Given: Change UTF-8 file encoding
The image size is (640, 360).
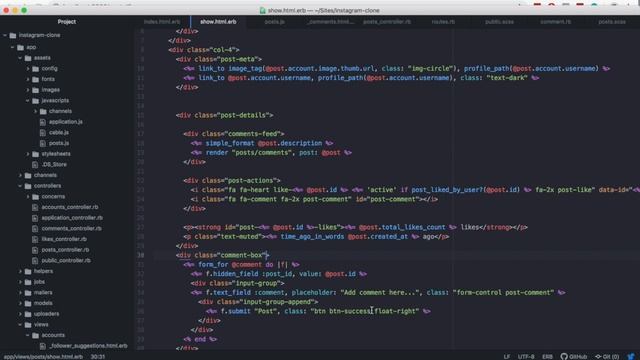Looking at the screenshot, I should pyautogui.click(x=526, y=356).
